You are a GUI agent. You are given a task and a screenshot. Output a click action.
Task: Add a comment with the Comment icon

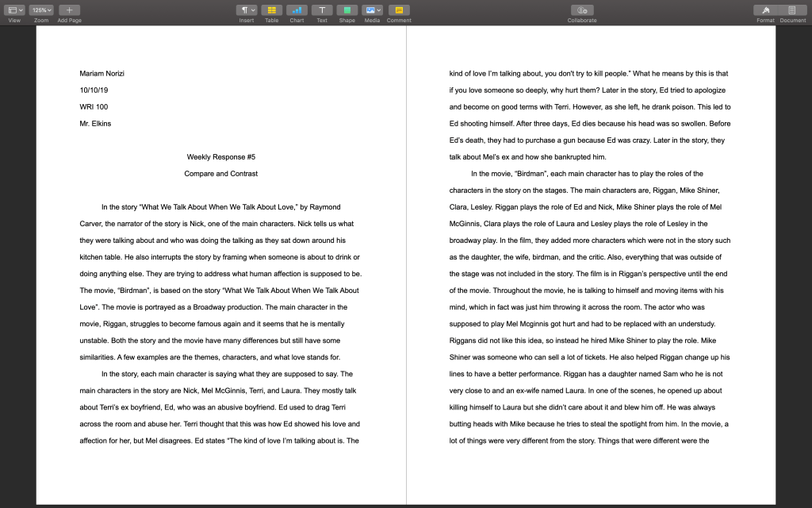point(399,10)
